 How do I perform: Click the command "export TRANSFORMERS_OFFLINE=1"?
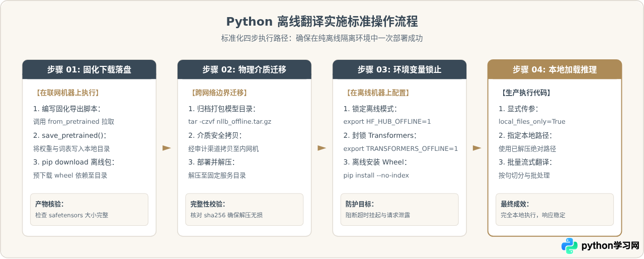pos(401,148)
